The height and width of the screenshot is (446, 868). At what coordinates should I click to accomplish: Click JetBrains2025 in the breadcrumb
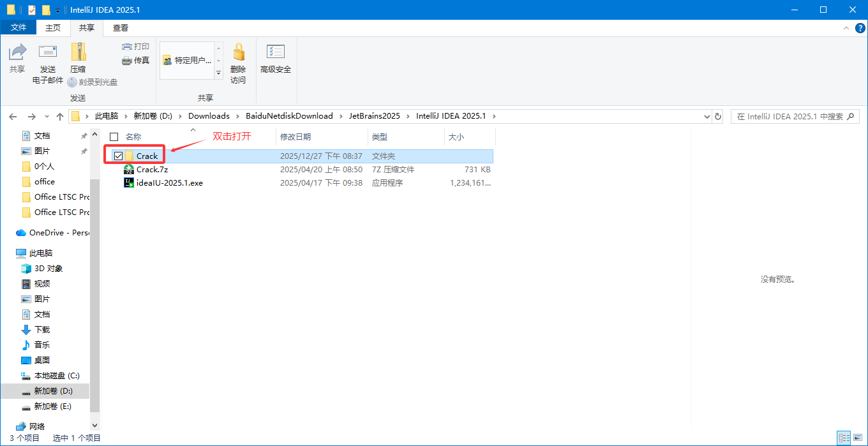click(375, 116)
